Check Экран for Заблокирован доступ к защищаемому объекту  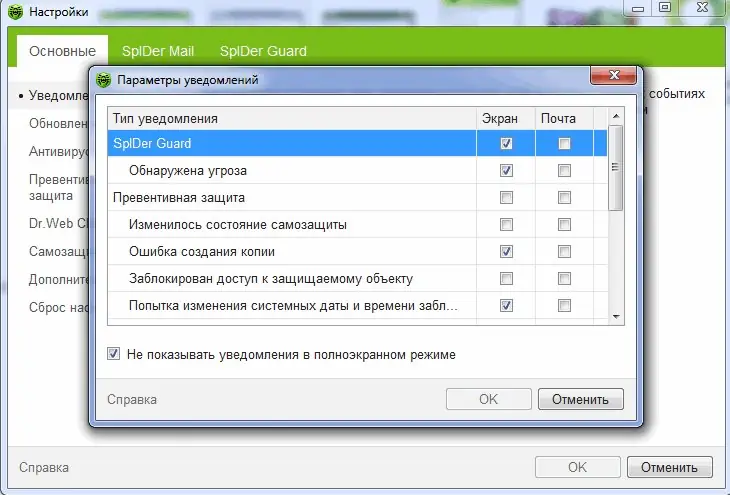(x=506, y=278)
